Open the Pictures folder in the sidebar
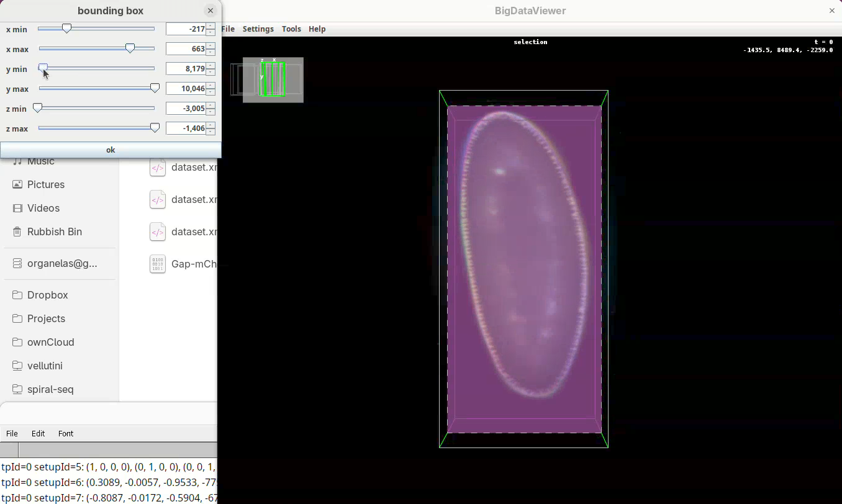The image size is (842, 504). pos(45,184)
